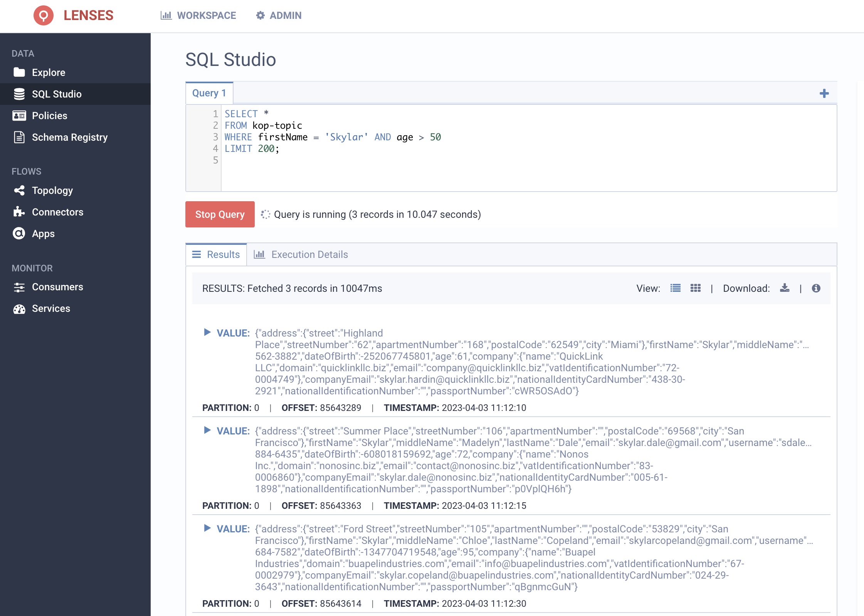
Task: Open the Apps page
Action: (42, 234)
